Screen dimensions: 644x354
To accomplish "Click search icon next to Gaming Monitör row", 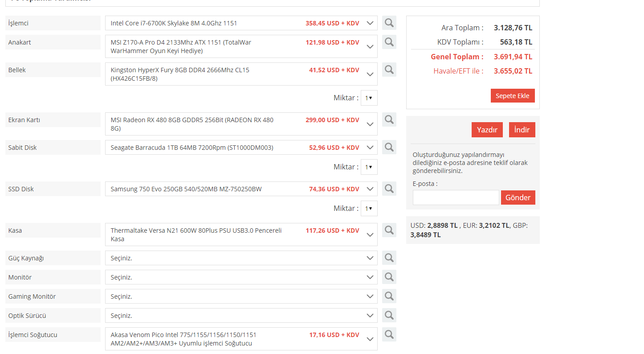I will tap(389, 296).
